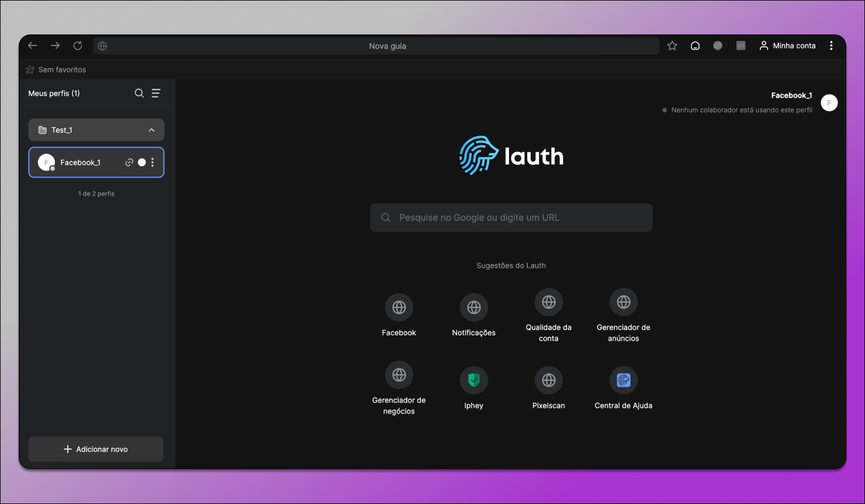The image size is (865, 504).
Task: Click the globe icon in the address bar
Action: pyautogui.click(x=102, y=46)
